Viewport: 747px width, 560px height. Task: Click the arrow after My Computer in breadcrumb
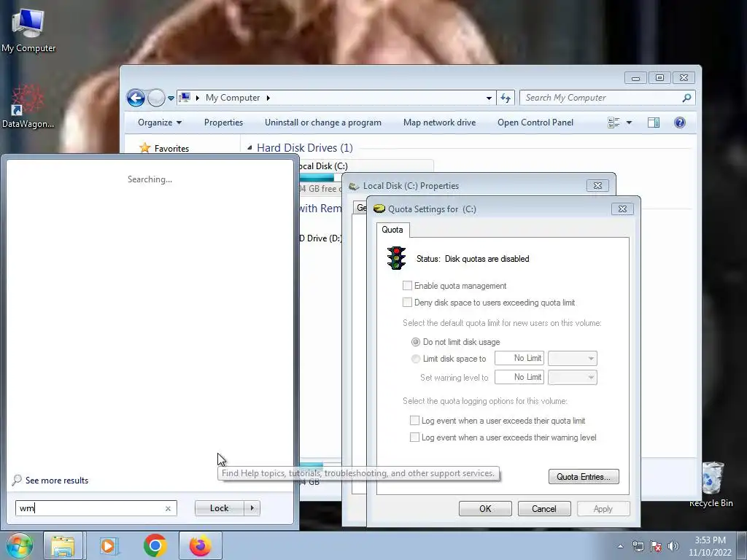point(268,98)
